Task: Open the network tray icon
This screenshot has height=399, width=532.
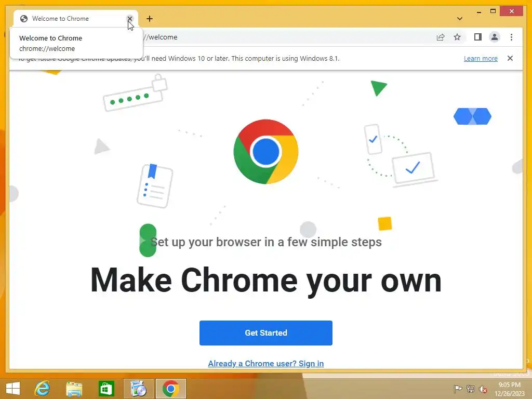Action: click(x=471, y=389)
